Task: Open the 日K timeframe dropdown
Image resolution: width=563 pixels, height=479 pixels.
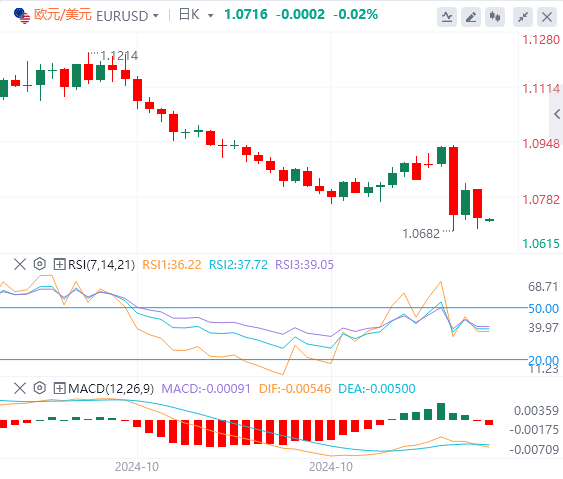Action: tap(196, 15)
